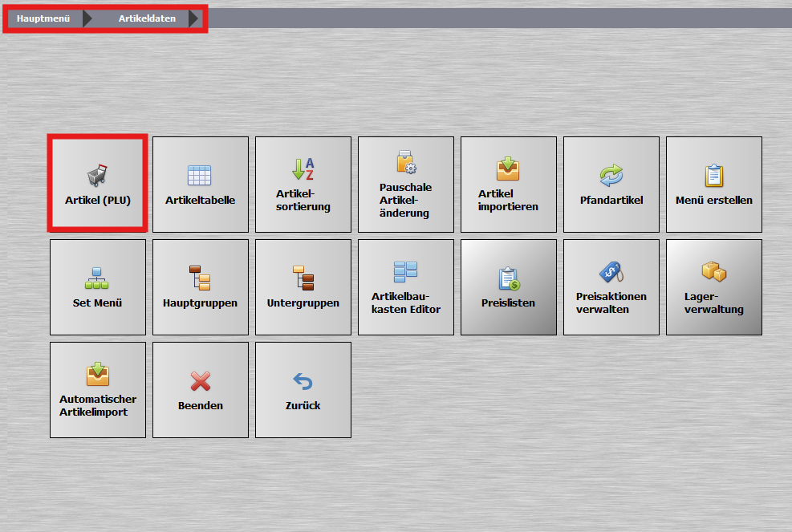Select the Artikeldaten breadcrumb item

(x=147, y=18)
